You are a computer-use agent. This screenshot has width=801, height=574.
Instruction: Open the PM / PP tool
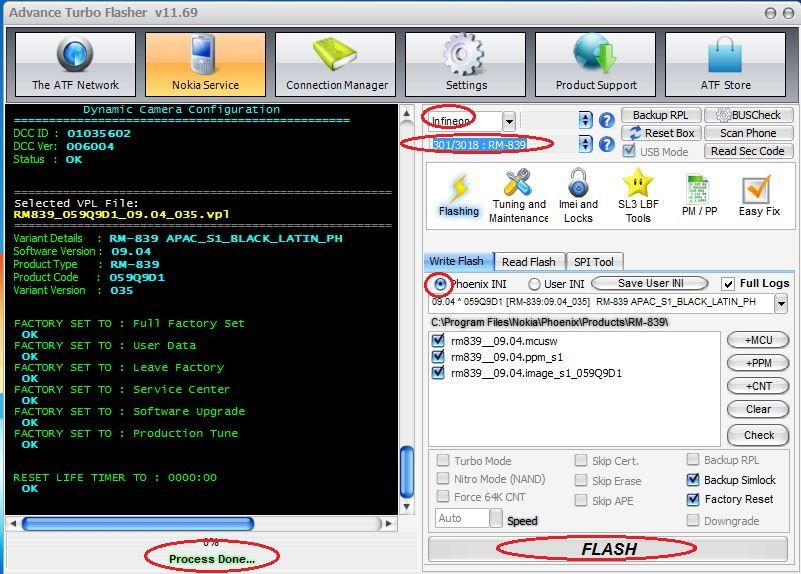pyautogui.click(x=699, y=194)
